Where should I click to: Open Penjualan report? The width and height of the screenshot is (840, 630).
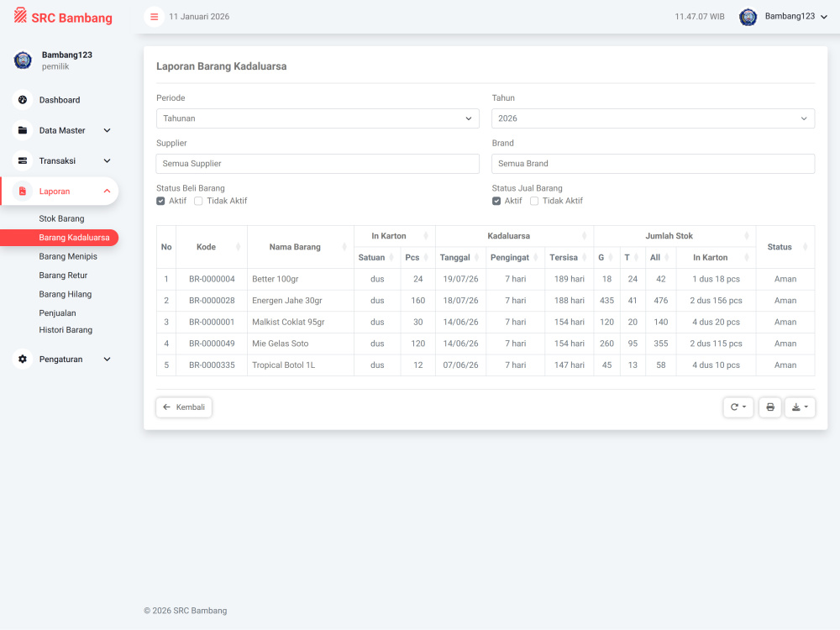[x=57, y=312]
